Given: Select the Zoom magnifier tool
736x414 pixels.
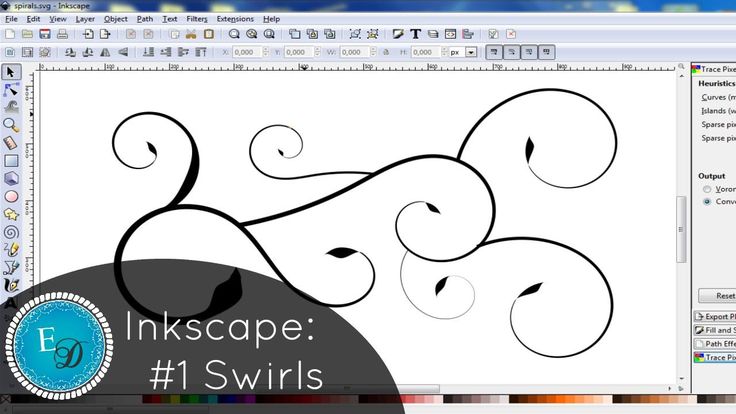Looking at the screenshot, I should pos(11,124).
